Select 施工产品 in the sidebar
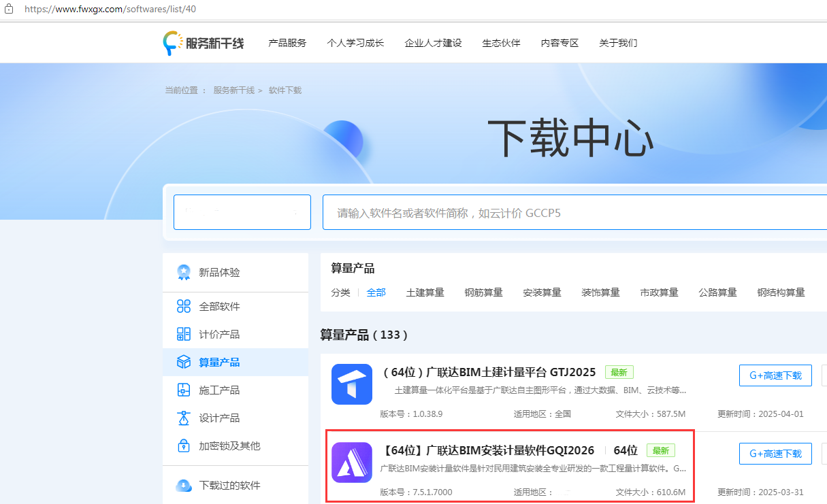Image resolution: width=827 pixels, height=504 pixels. (236, 390)
